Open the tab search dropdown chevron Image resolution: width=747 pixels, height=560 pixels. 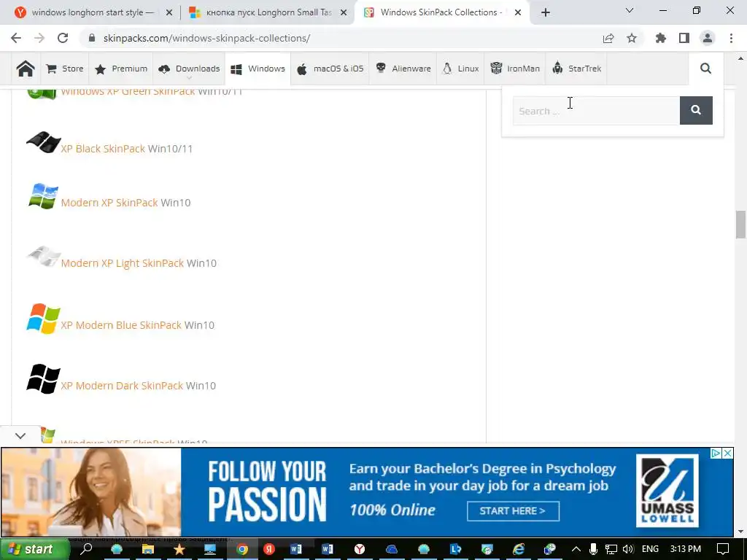point(630,10)
